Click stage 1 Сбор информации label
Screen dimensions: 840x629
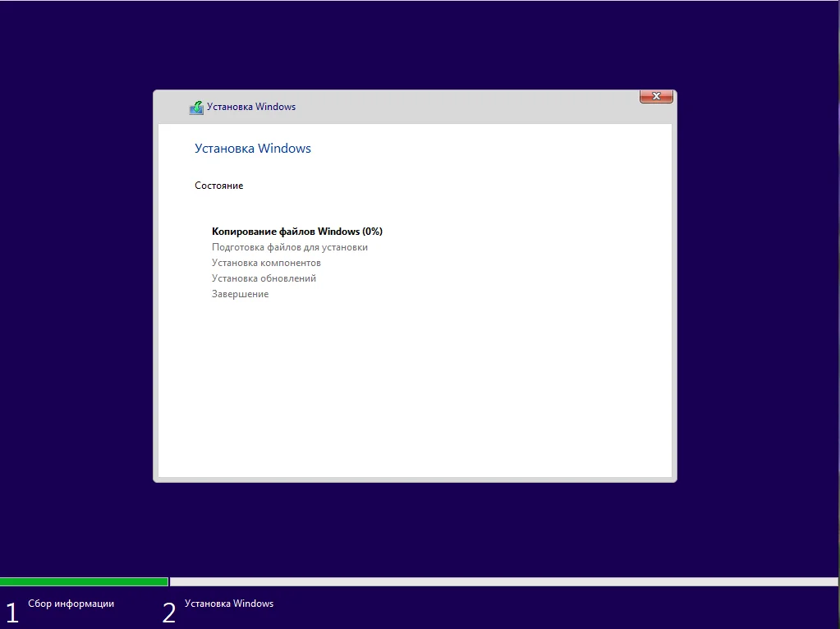pos(71,604)
